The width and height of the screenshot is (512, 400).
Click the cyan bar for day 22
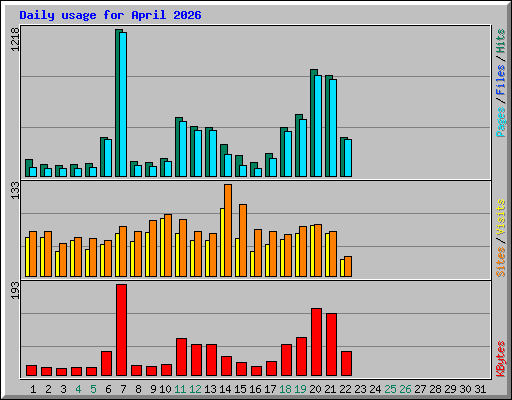(348, 158)
